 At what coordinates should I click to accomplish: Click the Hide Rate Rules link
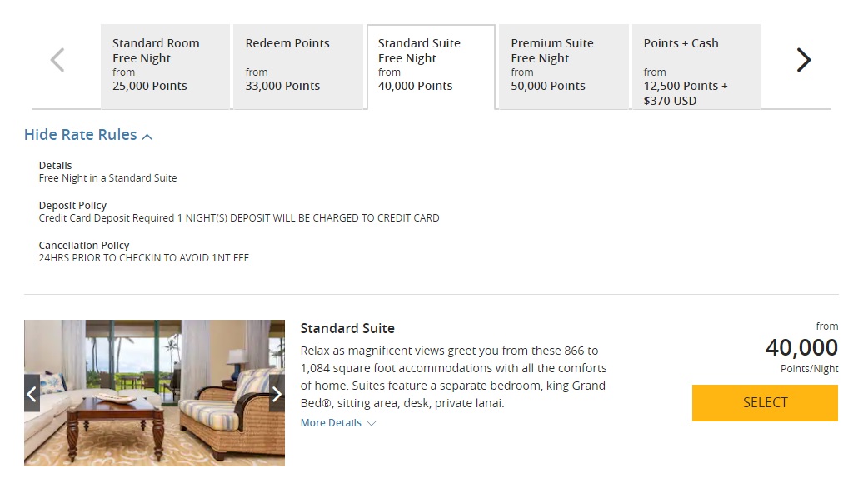coord(80,134)
